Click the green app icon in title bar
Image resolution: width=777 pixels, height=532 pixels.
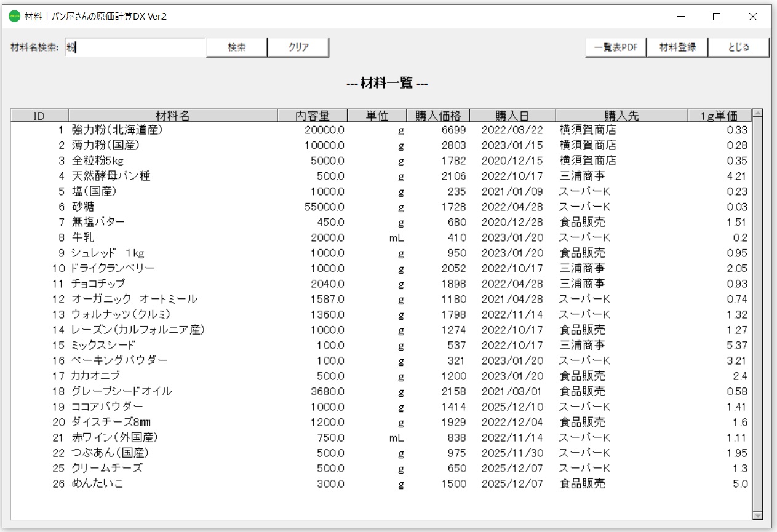click(14, 17)
